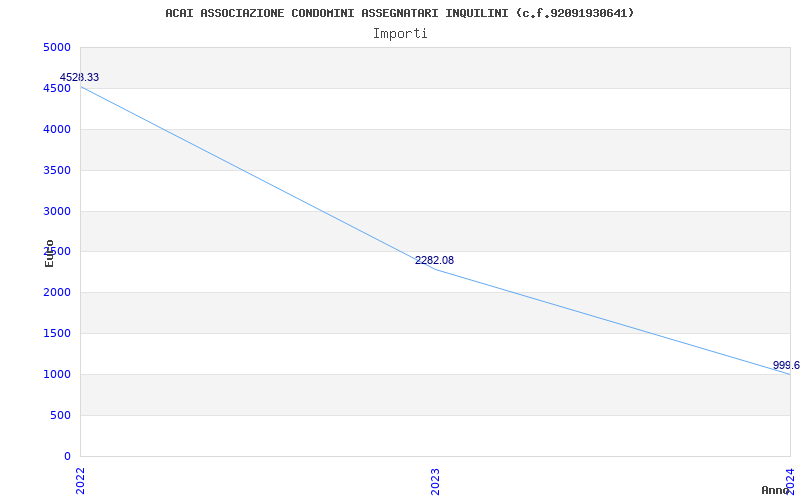
Task: Click the chart title ACAI ASSOCIAZIONE CONDOMINI
Action: click(x=399, y=13)
